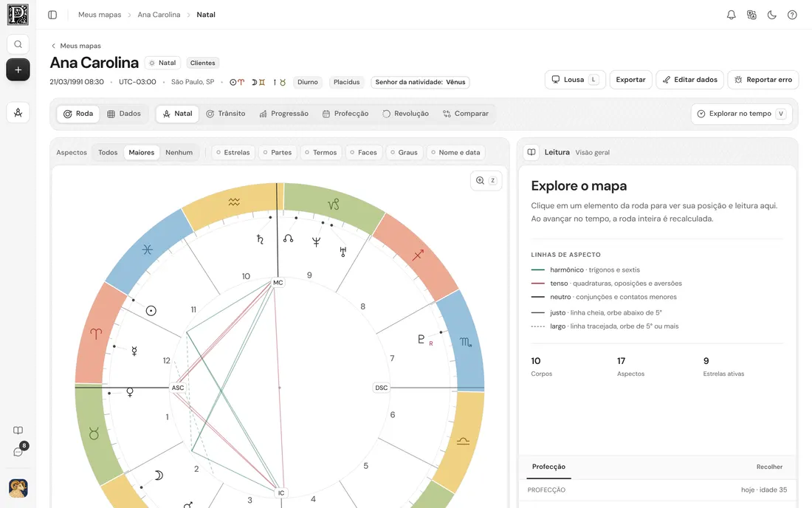Viewport: 812px width, 508px height.
Task: Zoom the chart with the magnifier button
Action: pos(486,180)
